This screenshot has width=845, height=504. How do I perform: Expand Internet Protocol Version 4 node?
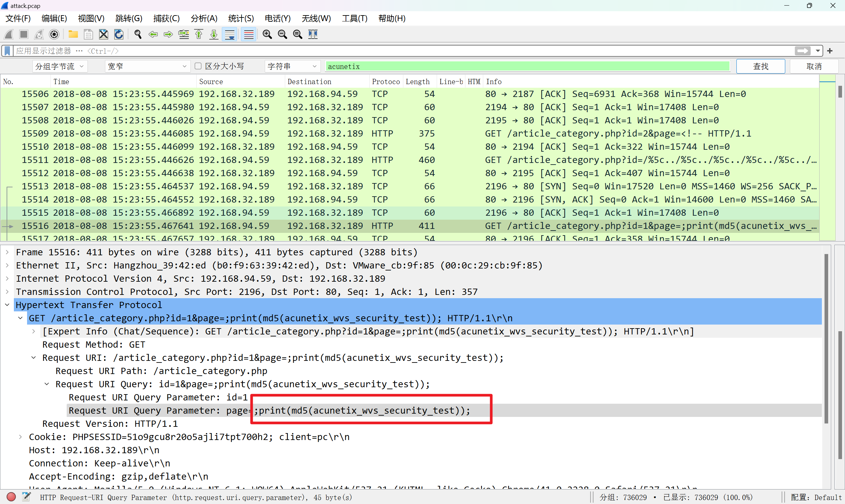(x=7, y=279)
